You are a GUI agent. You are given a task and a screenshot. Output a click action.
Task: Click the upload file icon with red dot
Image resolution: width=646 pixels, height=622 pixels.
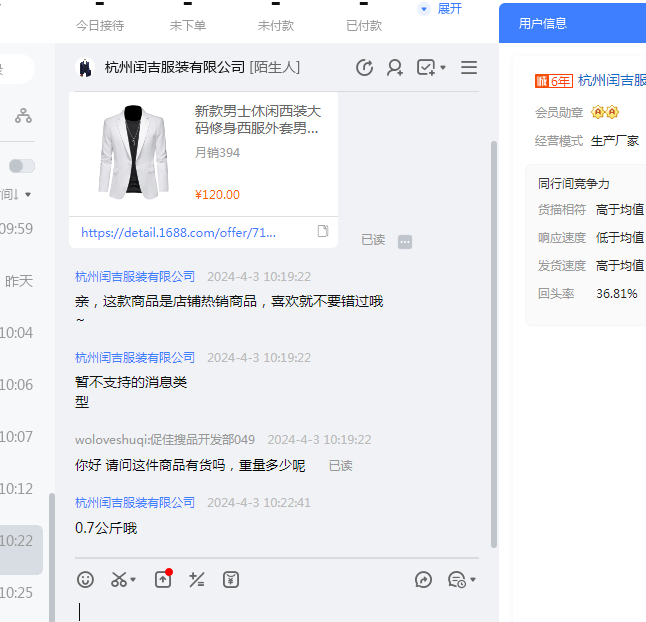coord(163,580)
